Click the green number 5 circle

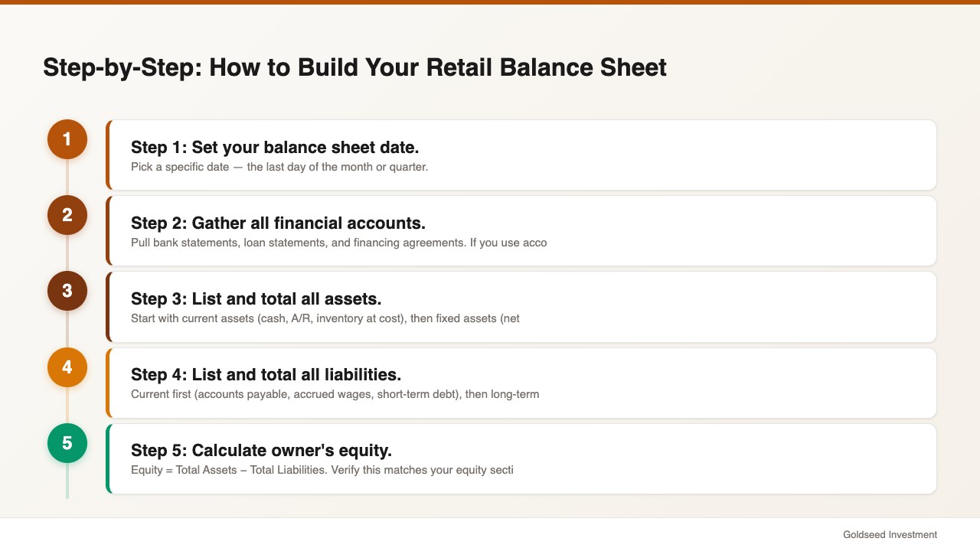(67, 443)
